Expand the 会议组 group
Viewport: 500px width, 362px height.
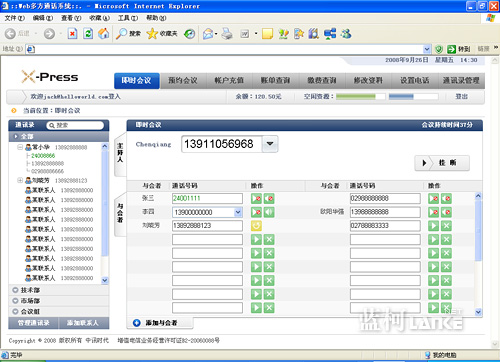pos(15,311)
